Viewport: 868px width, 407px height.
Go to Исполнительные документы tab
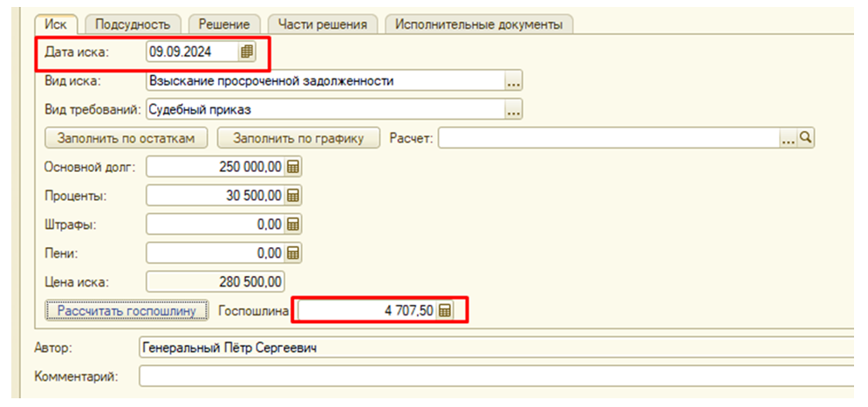(479, 24)
